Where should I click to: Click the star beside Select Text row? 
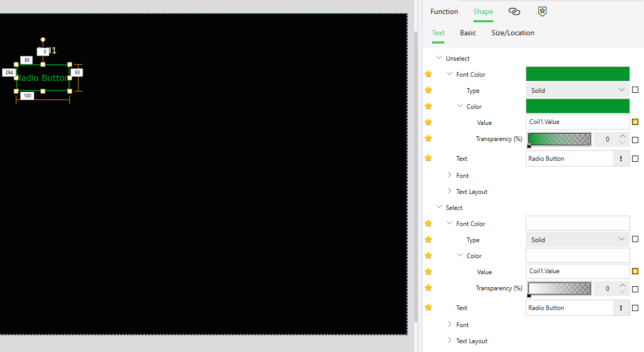tap(428, 307)
